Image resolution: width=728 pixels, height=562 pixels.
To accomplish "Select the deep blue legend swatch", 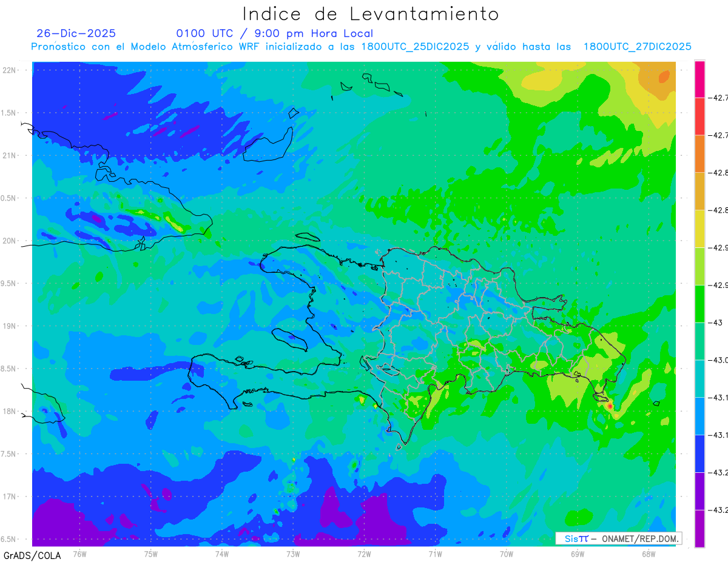I will pos(699,453).
